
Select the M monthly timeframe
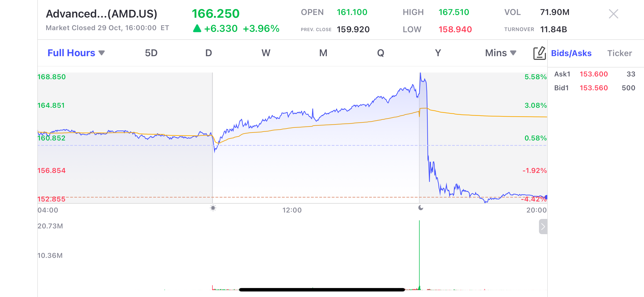coord(323,53)
